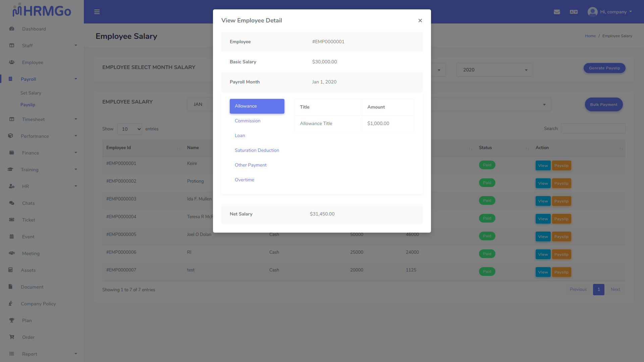The height and width of the screenshot is (362, 644).
Task: Open the Set Salary submenu item
Action: click(x=31, y=93)
